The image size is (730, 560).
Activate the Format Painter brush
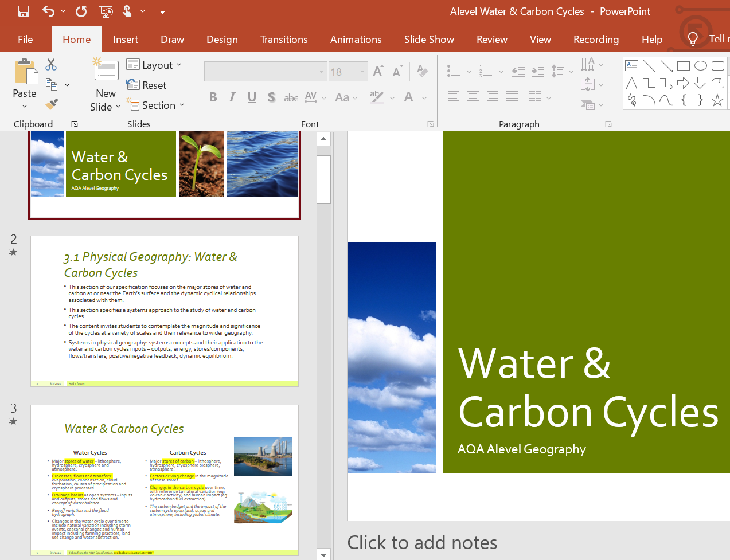(x=51, y=104)
